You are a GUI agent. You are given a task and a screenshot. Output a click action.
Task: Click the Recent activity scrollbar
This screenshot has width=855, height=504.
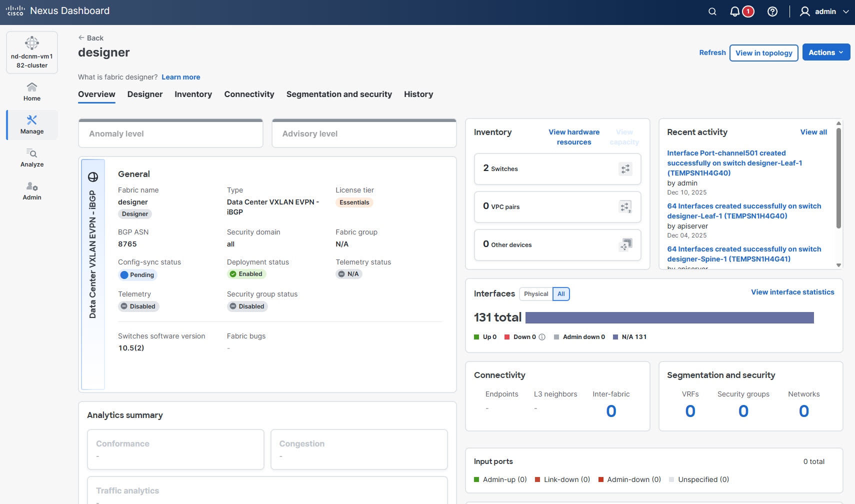pos(838,178)
